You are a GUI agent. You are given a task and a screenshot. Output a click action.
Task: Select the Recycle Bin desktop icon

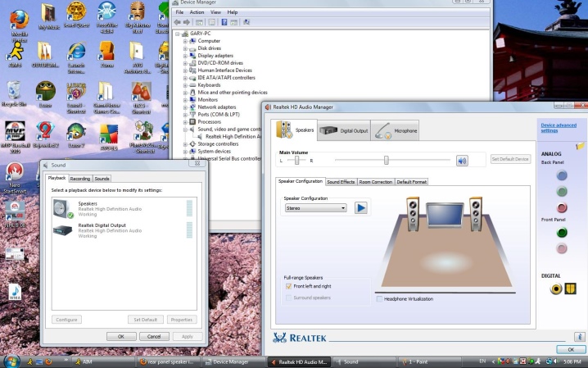click(x=14, y=93)
